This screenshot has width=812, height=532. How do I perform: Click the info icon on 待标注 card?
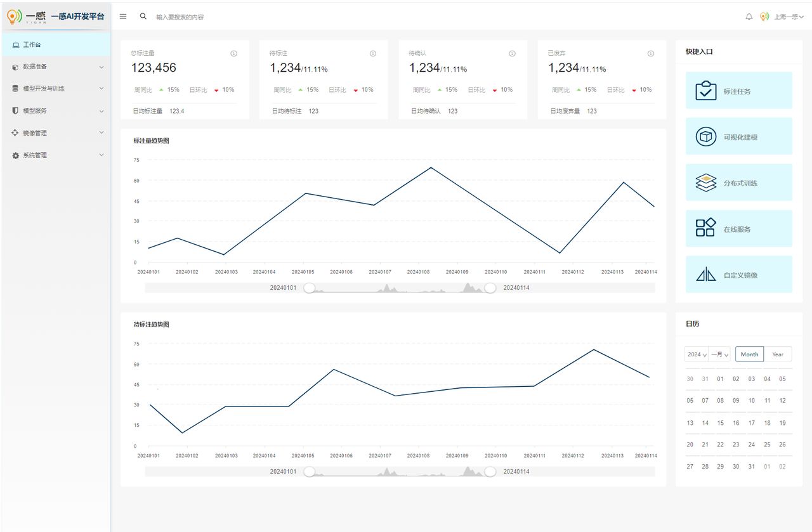pyautogui.click(x=373, y=54)
